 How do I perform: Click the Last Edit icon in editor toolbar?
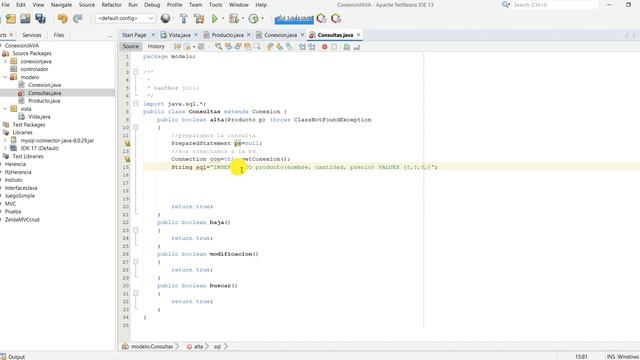pos(178,47)
